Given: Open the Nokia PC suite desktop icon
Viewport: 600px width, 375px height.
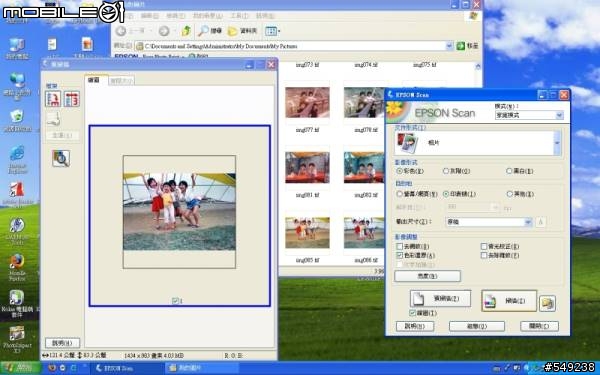Looking at the screenshot, I should pos(16,298).
